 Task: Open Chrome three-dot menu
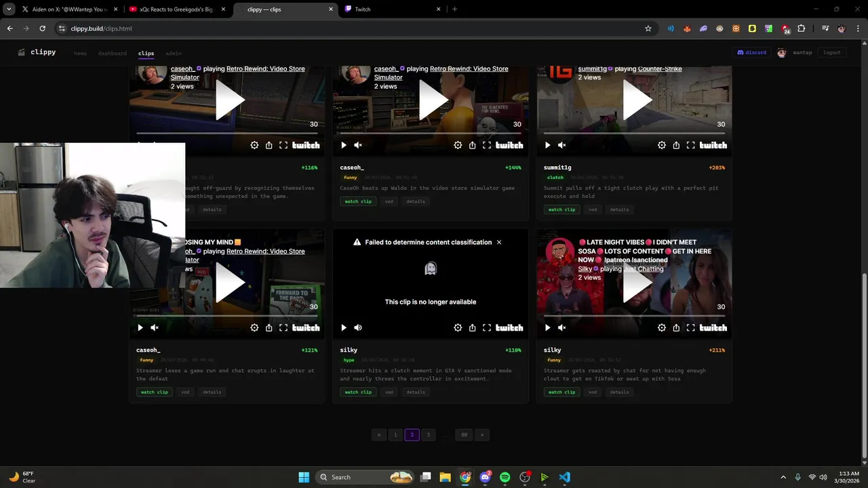(x=858, y=28)
